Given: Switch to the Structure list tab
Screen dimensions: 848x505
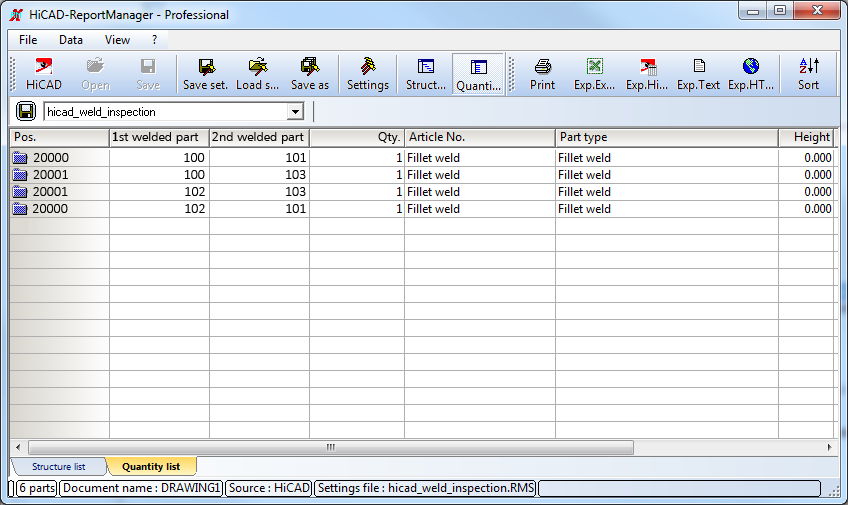Looking at the screenshot, I should [x=58, y=467].
